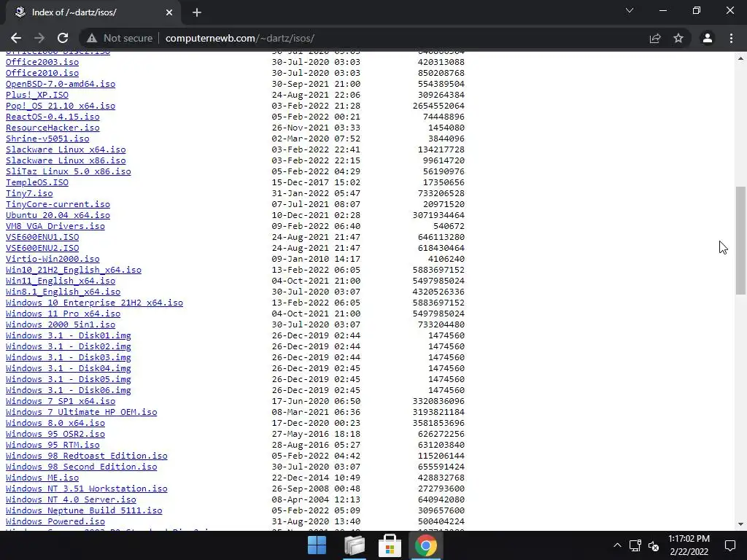Open the tab search dropdown arrow
Viewport: 747px width, 560px height.
630,10
